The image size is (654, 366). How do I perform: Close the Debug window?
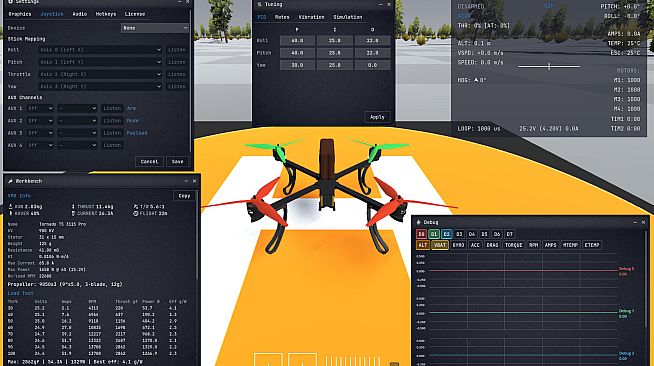tap(643, 223)
